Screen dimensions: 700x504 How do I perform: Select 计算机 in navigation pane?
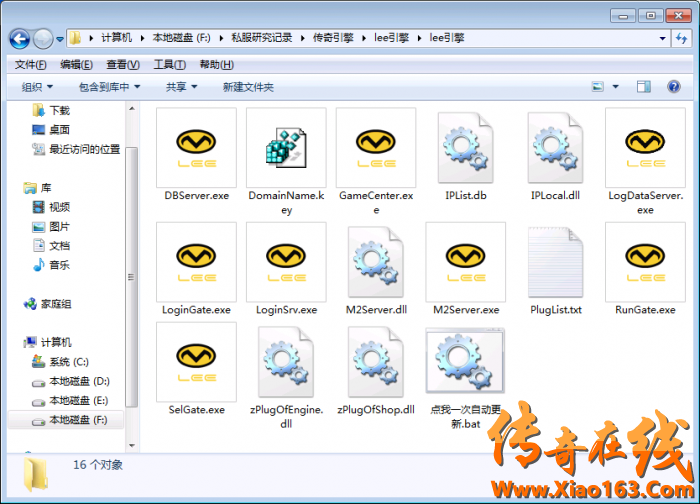point(47,342)
